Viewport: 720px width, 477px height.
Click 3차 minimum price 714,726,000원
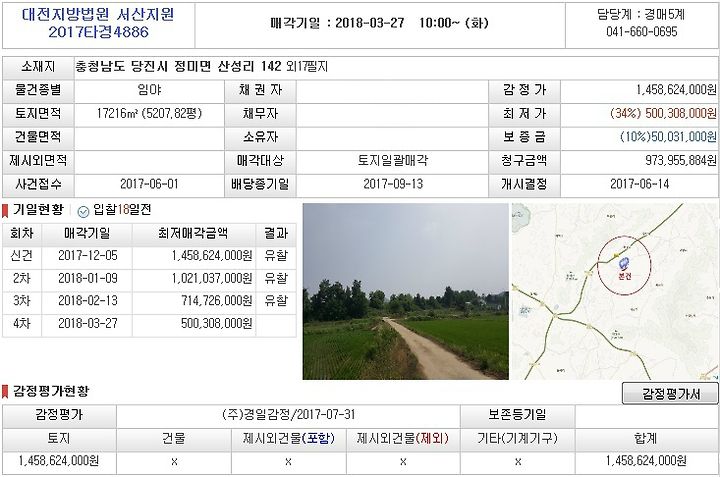point(217,300)
